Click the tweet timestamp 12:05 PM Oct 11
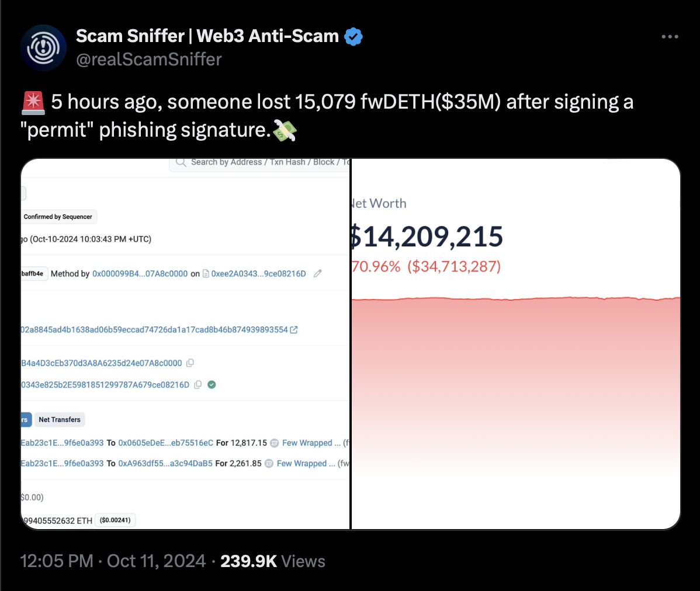The image size is (700, 591). click(x=113, y=561)
